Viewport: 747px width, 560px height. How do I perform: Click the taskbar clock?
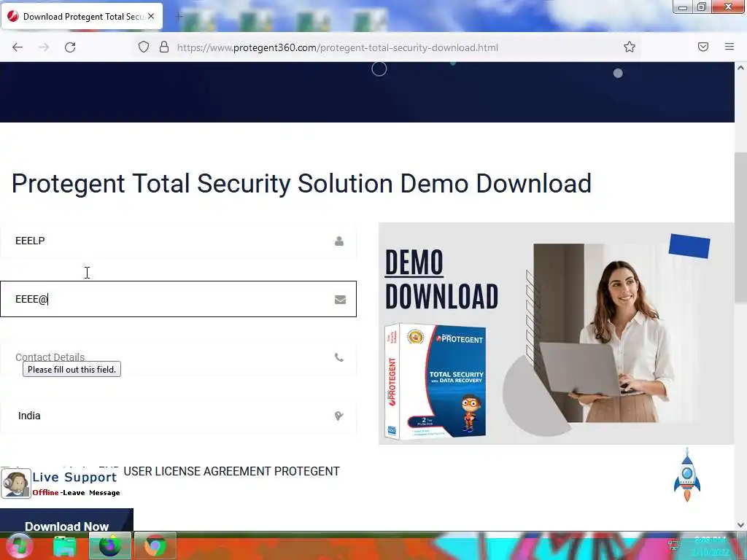click(710, 545)
